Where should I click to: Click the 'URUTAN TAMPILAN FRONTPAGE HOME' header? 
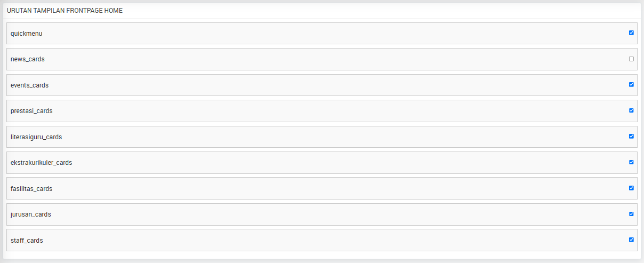pyautogui.click(x=65, y=11)
